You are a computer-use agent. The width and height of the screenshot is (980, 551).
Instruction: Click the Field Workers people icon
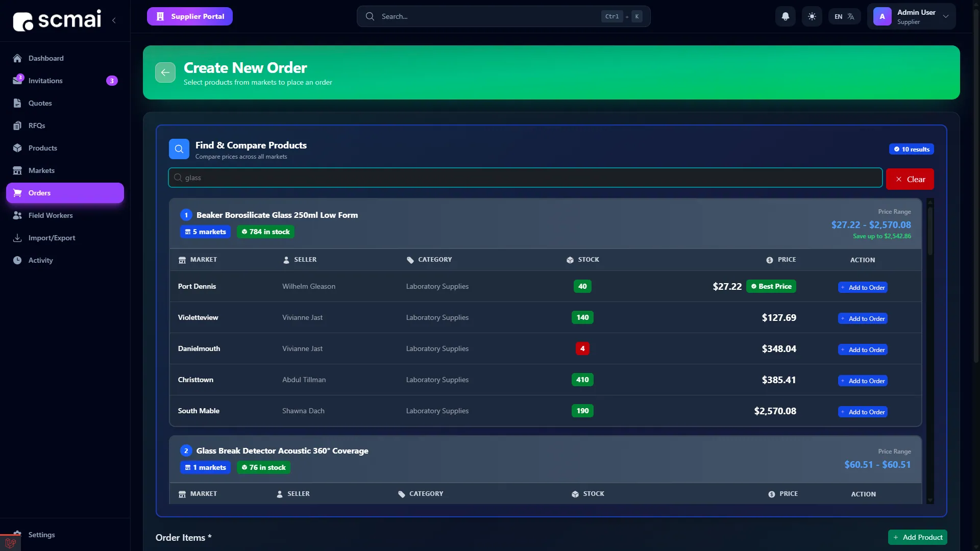[x=17, y=215]
